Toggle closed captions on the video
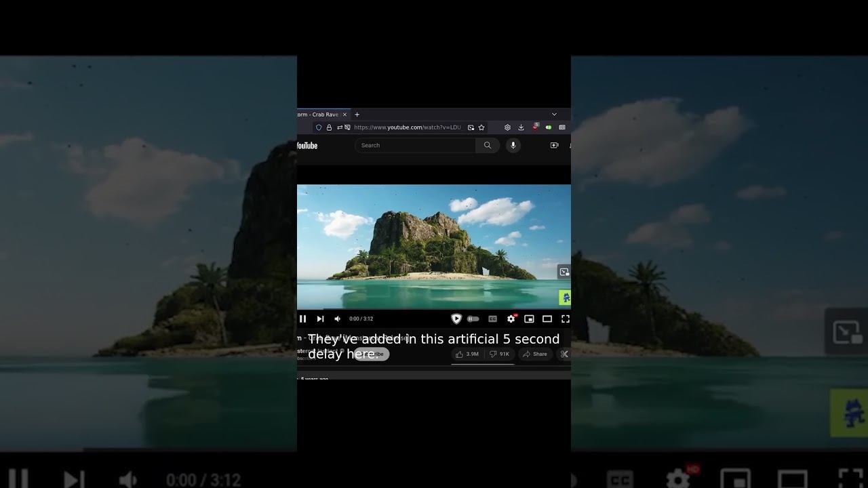The height and width of the screenshot is (488, 868). [493, 319]
